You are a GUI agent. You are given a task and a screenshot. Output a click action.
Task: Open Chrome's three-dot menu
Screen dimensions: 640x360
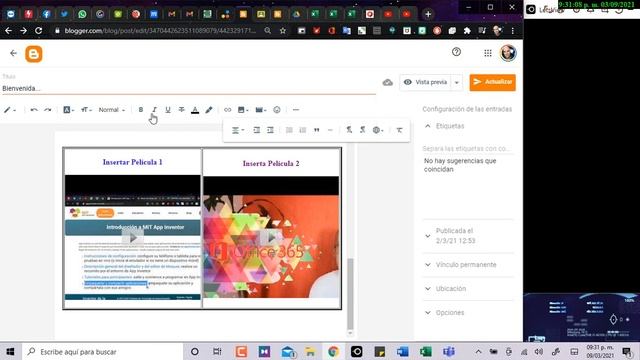click(513, 31)
